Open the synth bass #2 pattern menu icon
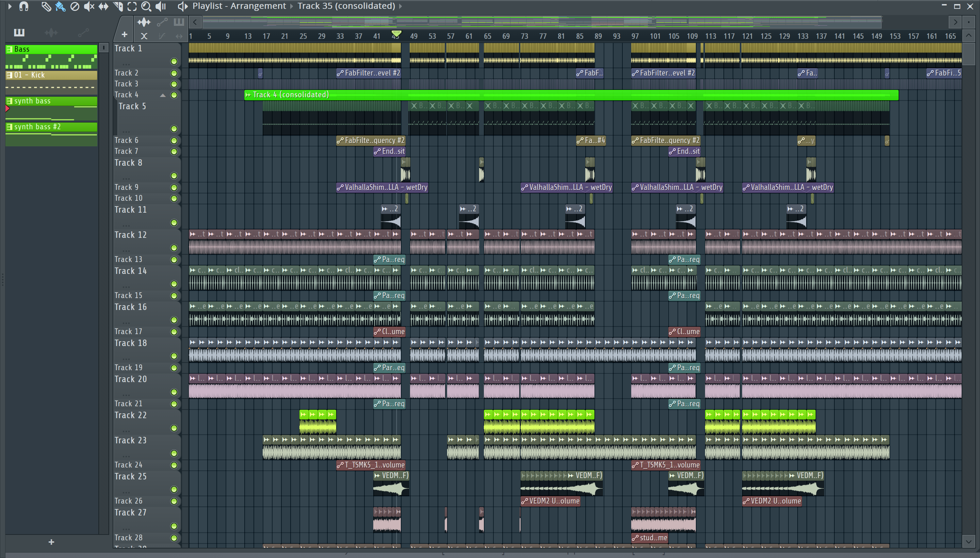Screen dimensions: 980x558 9,127
